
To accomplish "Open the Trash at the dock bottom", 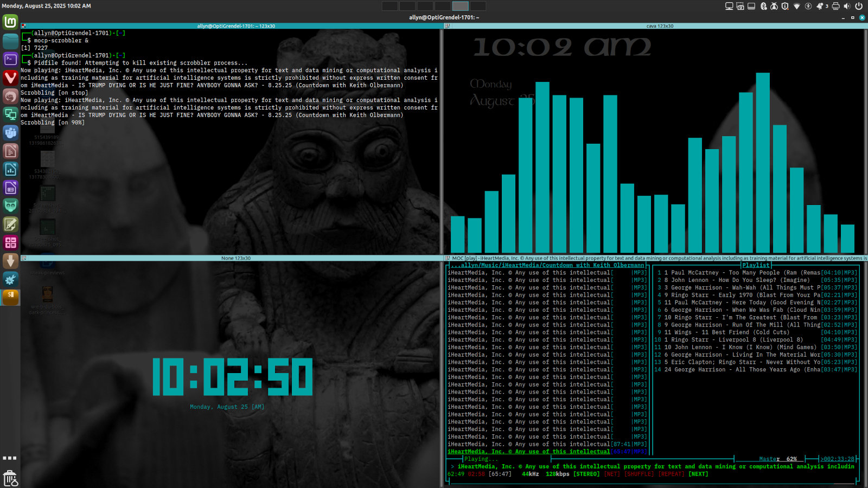I will [x=10, y=479].
